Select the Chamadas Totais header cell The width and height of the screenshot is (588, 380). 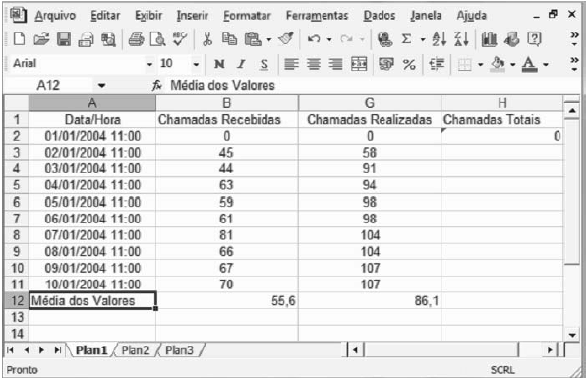pos(501,119)
